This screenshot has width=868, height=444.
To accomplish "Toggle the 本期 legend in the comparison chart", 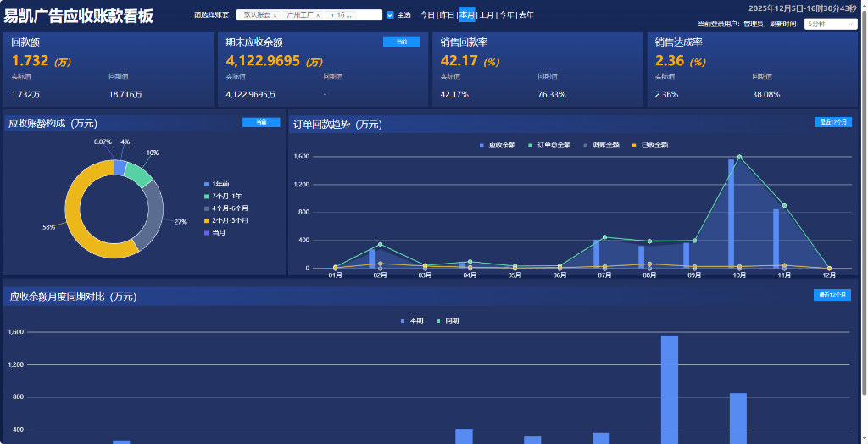I will [412, 320].
